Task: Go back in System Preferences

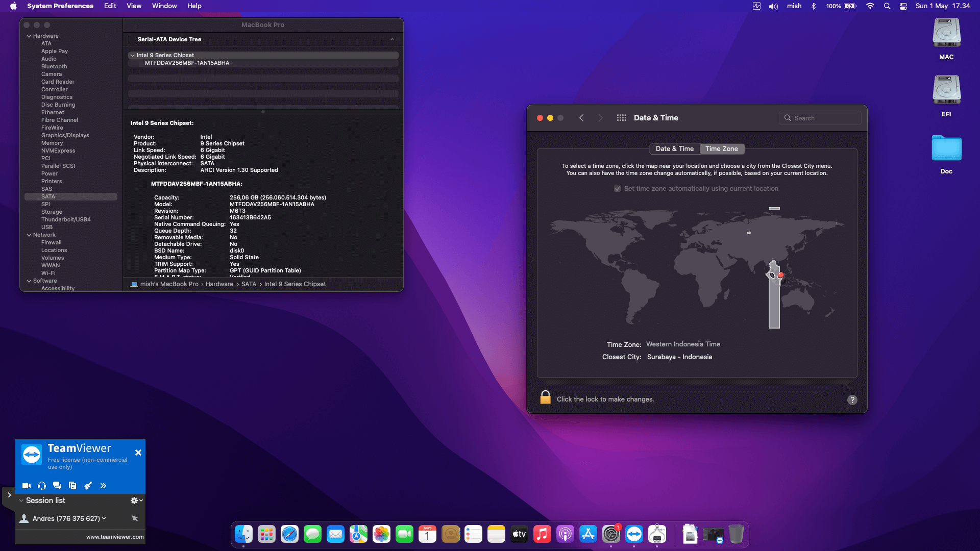Action: 581,118
